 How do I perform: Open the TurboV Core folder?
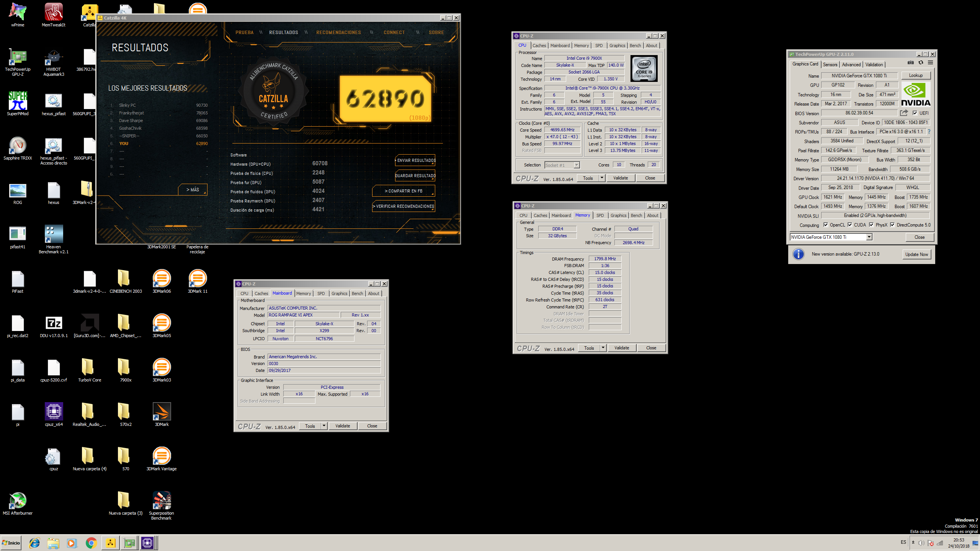(x=90, y=370)
